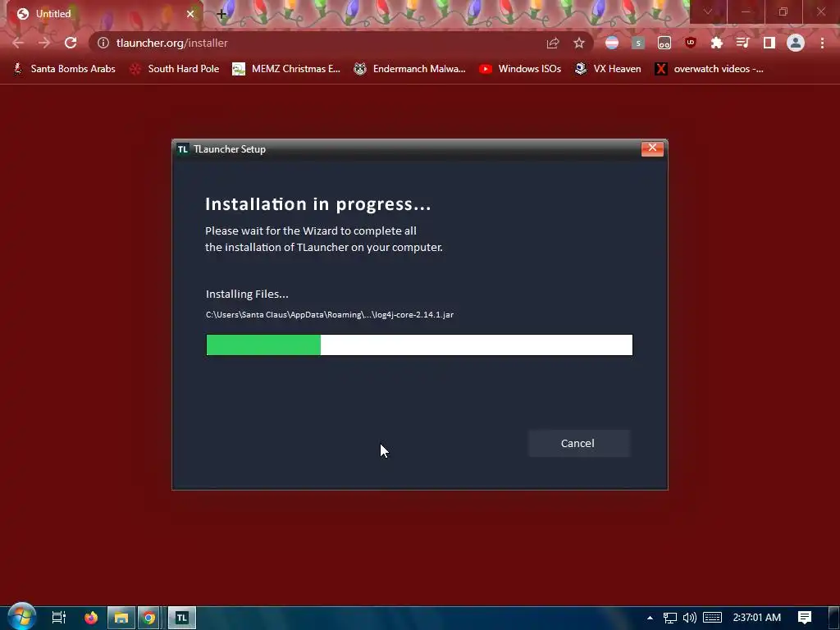840x630 pixels.
Task: Toggle the browser side panel
Action: tap(769, 43)
